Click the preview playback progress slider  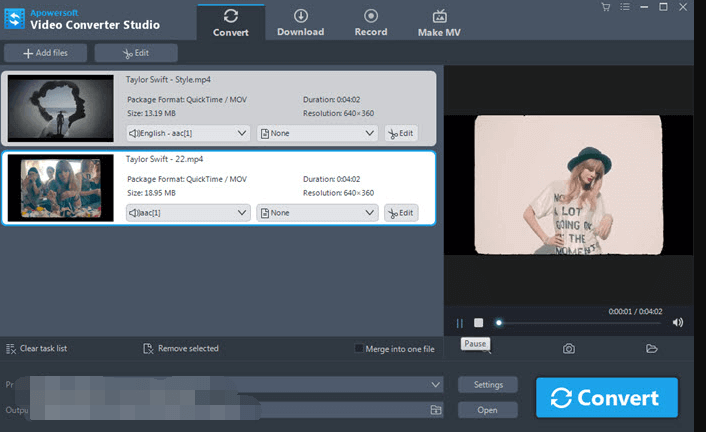579,323
